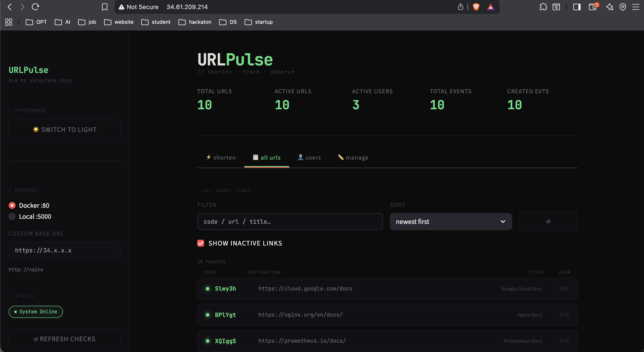
Task: Select the Local :5000 backend radio
Action: 12,216
